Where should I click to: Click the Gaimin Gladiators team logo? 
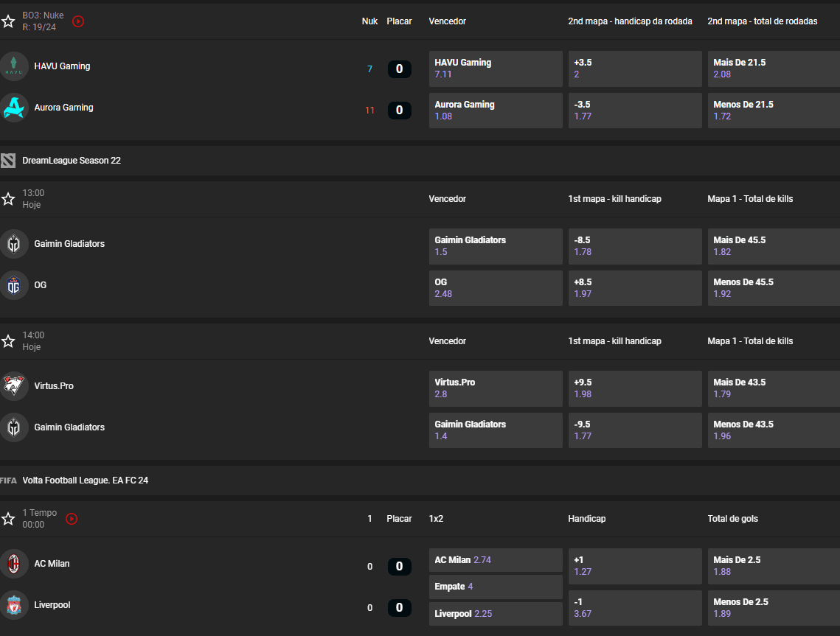[x=15, y=244]
